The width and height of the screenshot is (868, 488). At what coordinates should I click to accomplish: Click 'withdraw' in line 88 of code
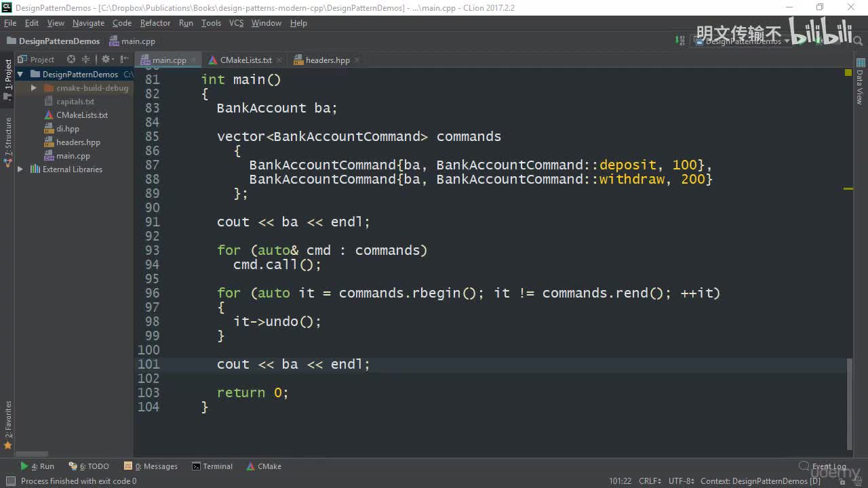(632, 179)
